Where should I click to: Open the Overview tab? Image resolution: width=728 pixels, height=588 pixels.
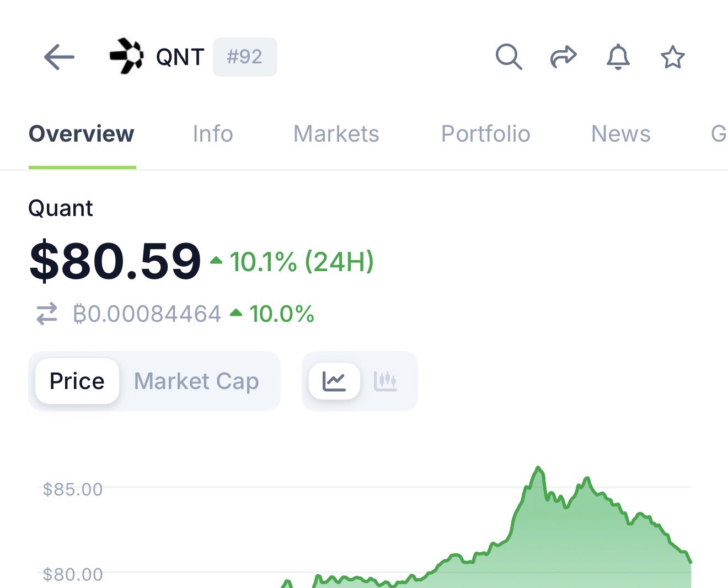coord(82,134)
